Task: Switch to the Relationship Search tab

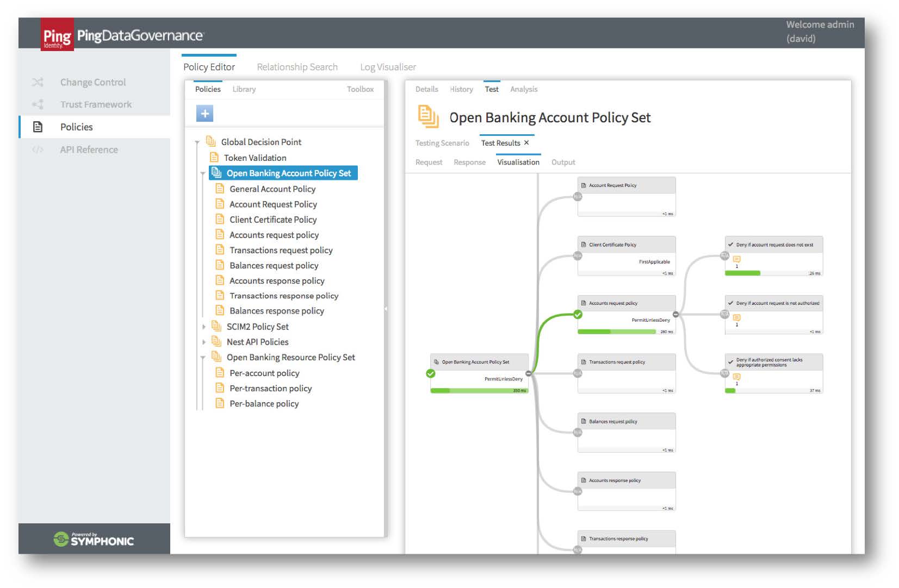Action: tap(297, 67)
